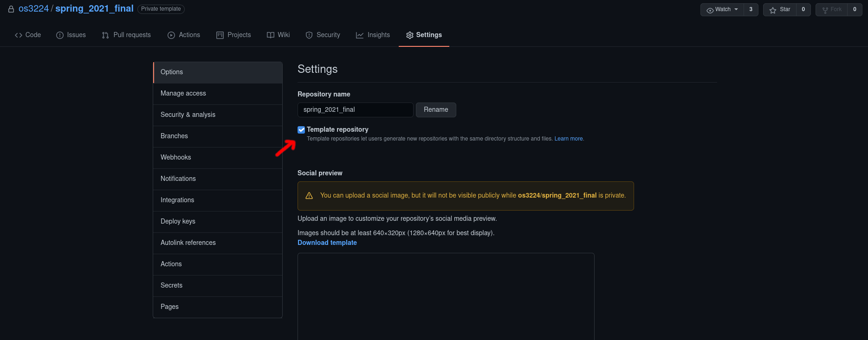The height and width of the screenshot is (340, 868).
Task: Open Deploy keys settings page
Action: click(x=178, y=221)
